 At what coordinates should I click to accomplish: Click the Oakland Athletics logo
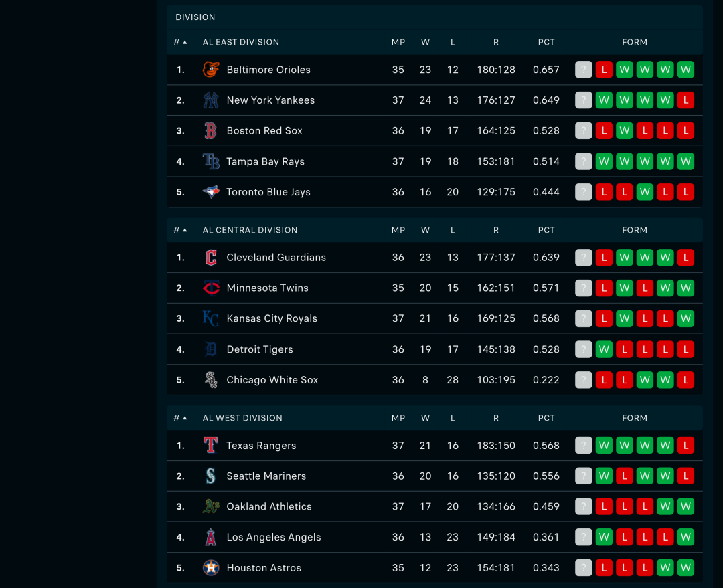point(211,507)
